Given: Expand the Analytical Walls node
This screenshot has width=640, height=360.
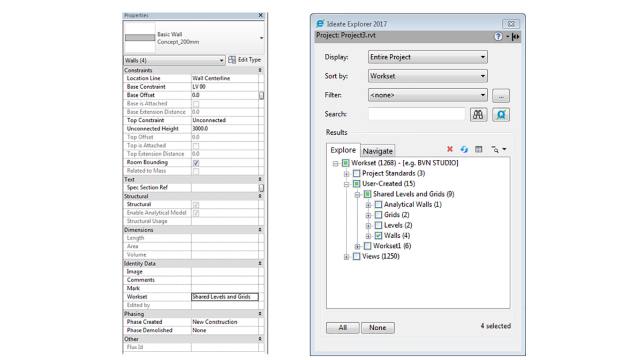Looking at the screenshot, I should pyautogui.click(x=368, y=205).
